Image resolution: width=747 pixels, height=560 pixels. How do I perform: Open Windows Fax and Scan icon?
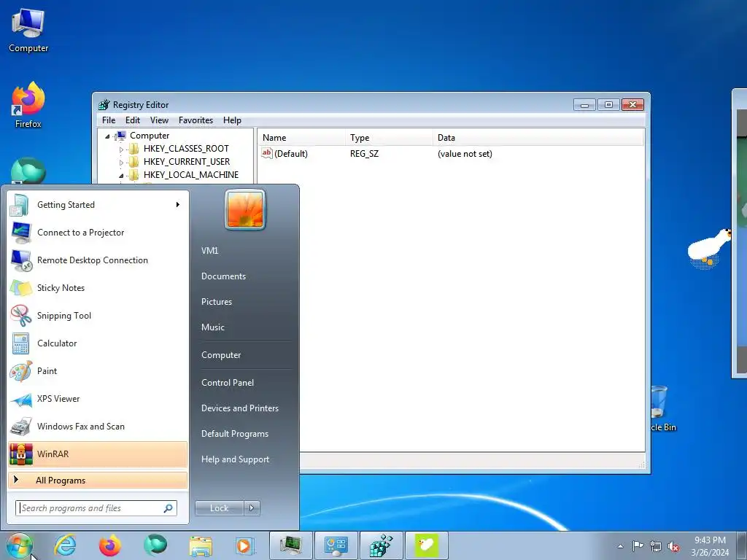[x=21, y=427]
